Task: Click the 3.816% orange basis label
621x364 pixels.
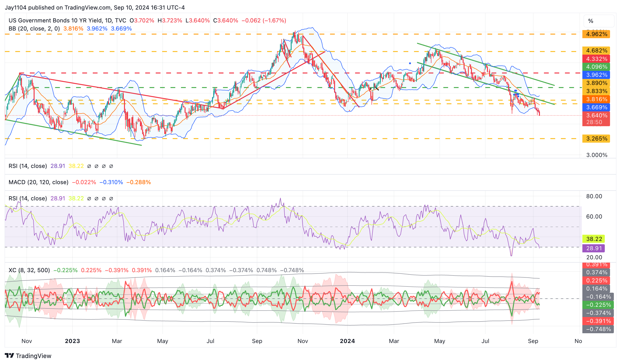Action: [596, 99]
